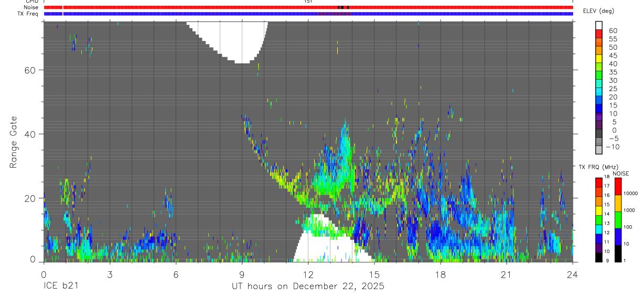This screenshot has height=297, width=644.
Task: Click the "100" value on NOISE legend
Action: (x=628, y=227)
